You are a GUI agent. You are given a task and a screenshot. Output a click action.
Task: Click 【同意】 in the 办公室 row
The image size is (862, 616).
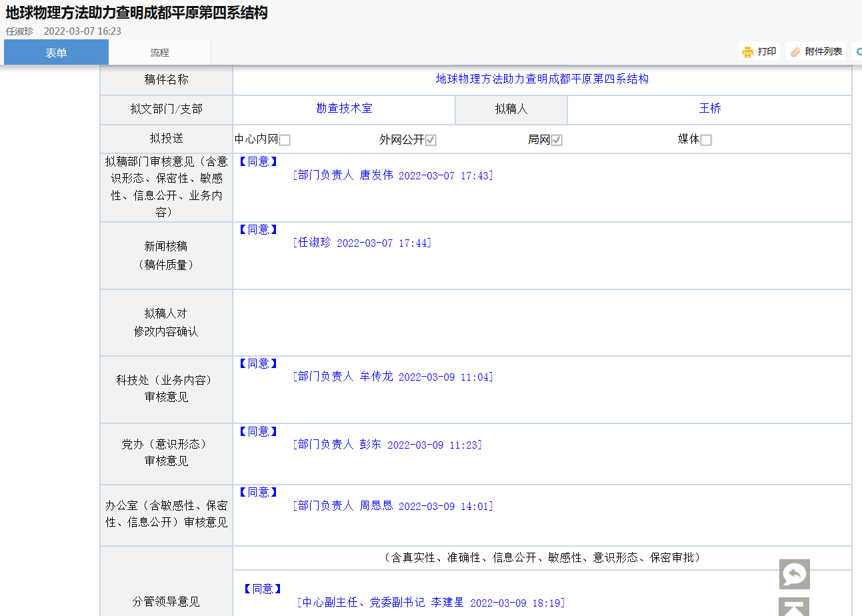coord(258,492)
